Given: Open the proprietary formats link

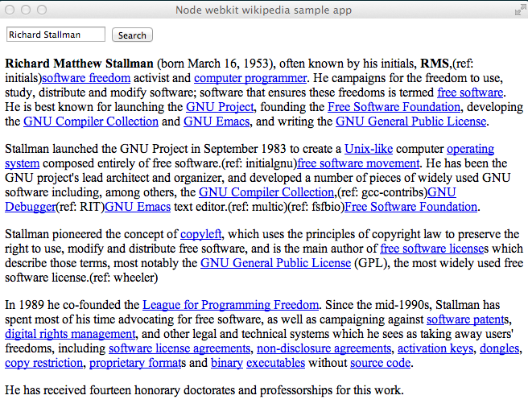Looking at the screenshot, I should tap(134, 363).
